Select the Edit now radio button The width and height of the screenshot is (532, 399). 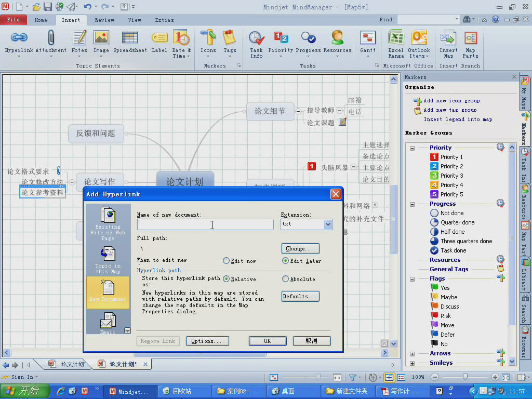coord(226,261)
